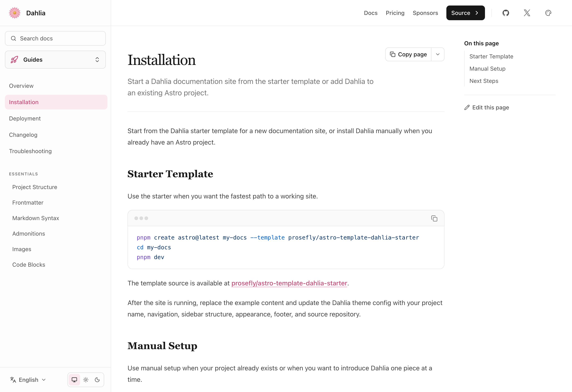Open the Overview sidebar page
572x392 pixels.
[x=56, y=86]
